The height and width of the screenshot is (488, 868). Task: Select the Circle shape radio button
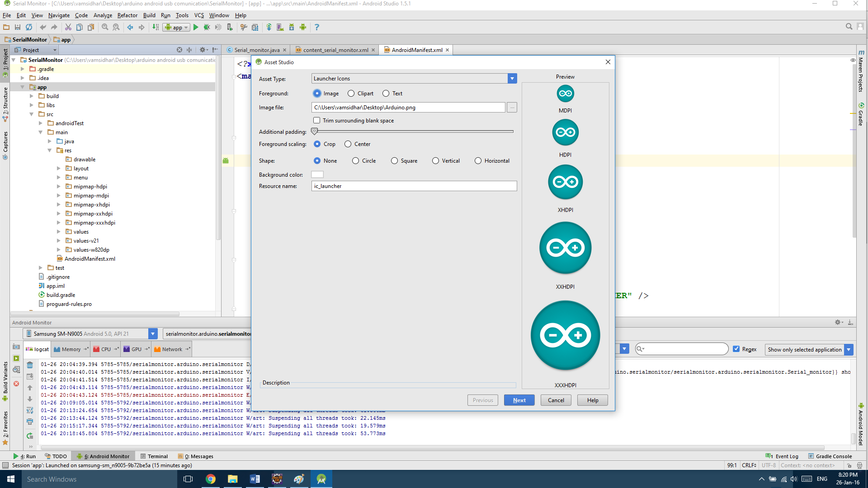click(x=357, y=160)
